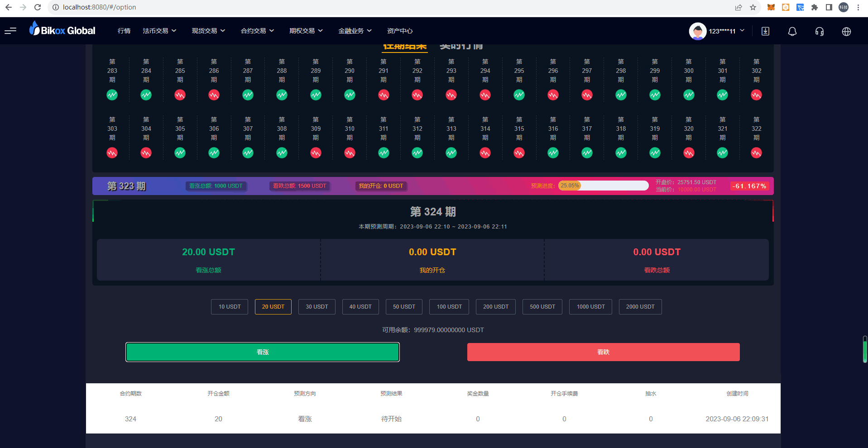This screenshot has height=448, width=868.
Task: Open the user account 123****11 dropdown
Action: (717, 31)
